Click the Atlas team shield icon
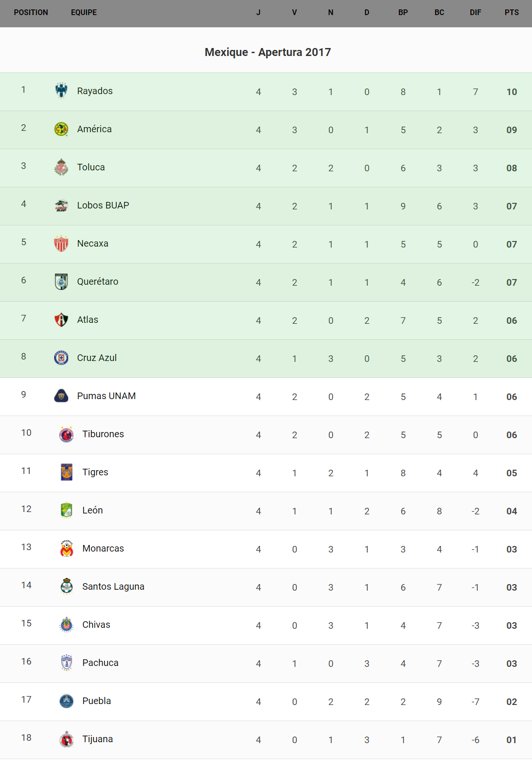The image size is (532, 761). 61,320
